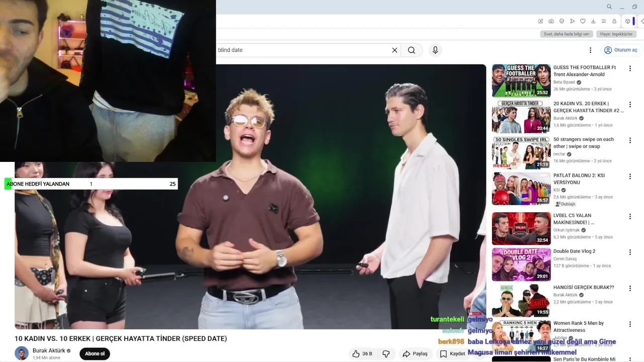Open options menu for LVBEL C5 video
This screenshot has width=644, height=362.
pyautogui.click(x=630, y=216)
